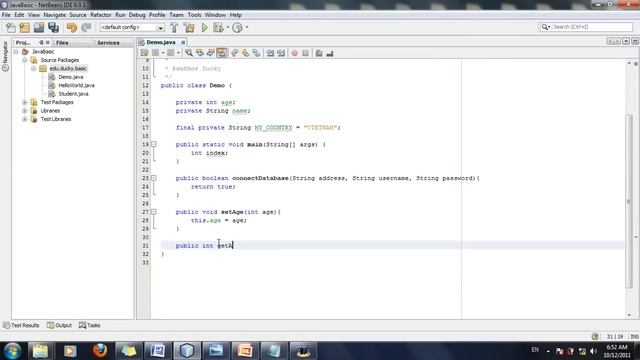The width and height of the screenshot is (640, 360).
Task: Click Clean and Build project icon
Action: 189,27
